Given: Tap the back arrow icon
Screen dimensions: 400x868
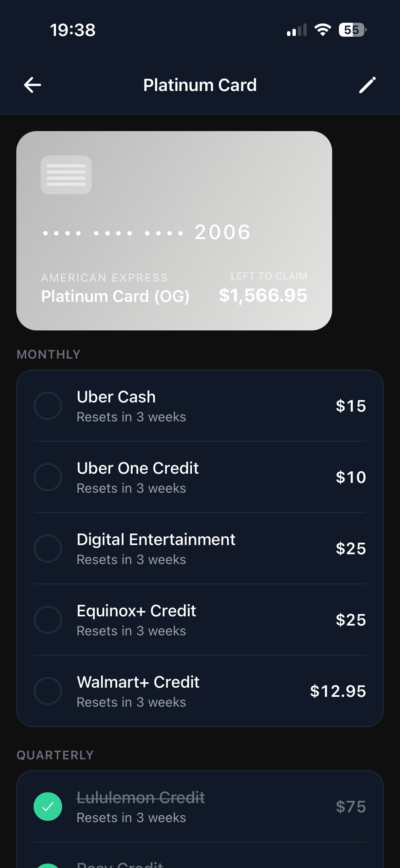Looking at the screenshot, I should pyautogui.click(x=33, y=85).
